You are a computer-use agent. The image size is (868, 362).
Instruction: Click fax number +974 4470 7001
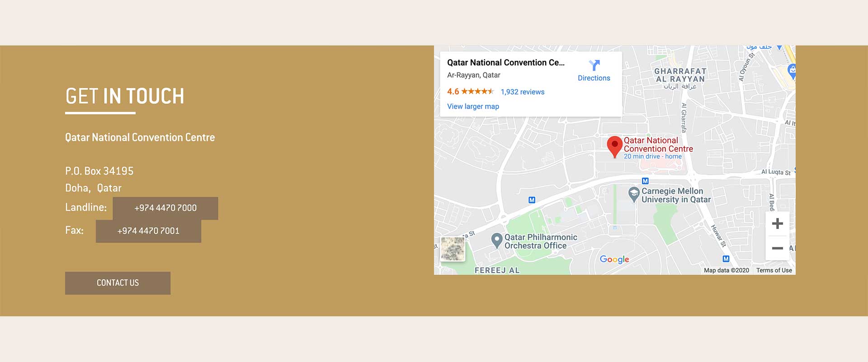148,231
